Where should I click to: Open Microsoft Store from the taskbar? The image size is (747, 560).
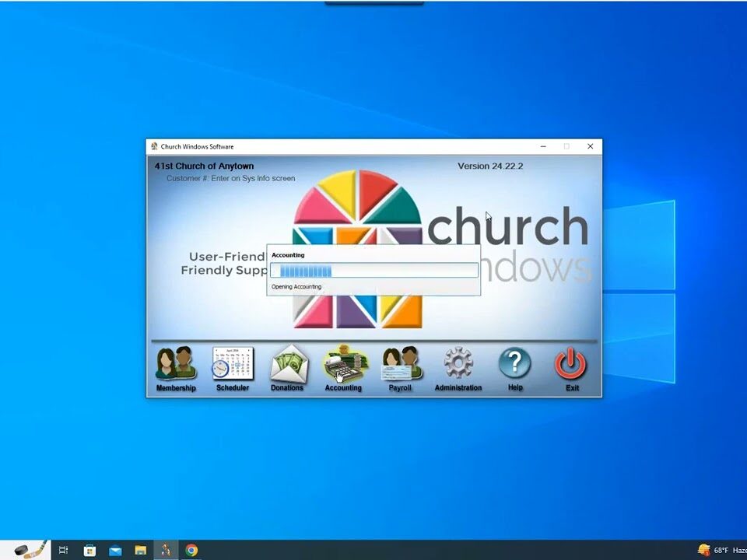89,551
